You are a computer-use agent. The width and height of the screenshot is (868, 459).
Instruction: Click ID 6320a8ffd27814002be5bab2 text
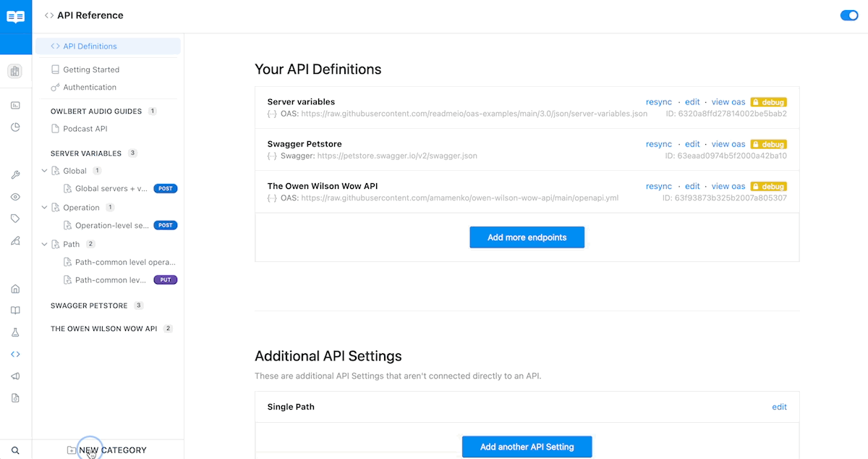pyautogui.click(x=726, y=114)
